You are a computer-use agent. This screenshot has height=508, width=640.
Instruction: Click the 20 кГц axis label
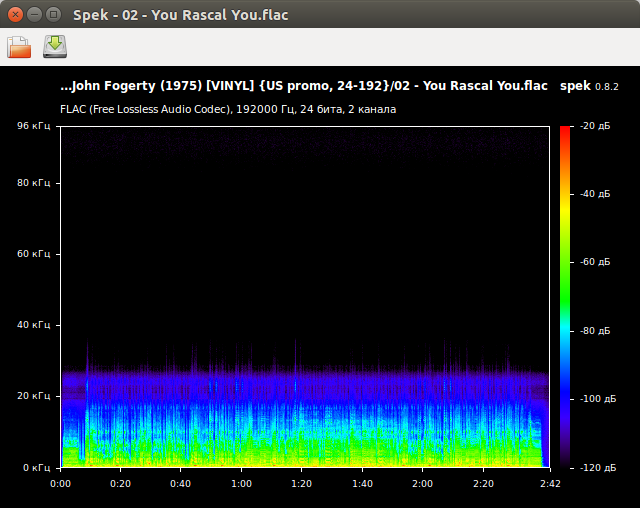pyautogui.click(x=33, y=396)
